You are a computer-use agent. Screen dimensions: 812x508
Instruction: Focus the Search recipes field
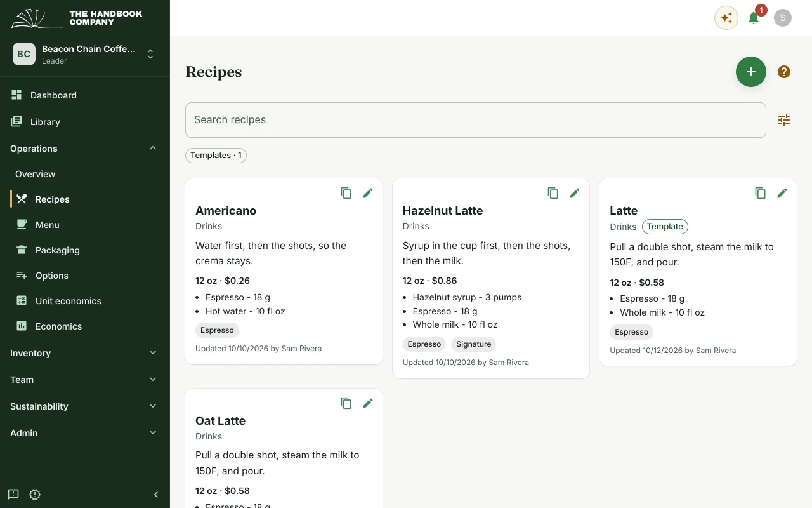tap(476, 120)
